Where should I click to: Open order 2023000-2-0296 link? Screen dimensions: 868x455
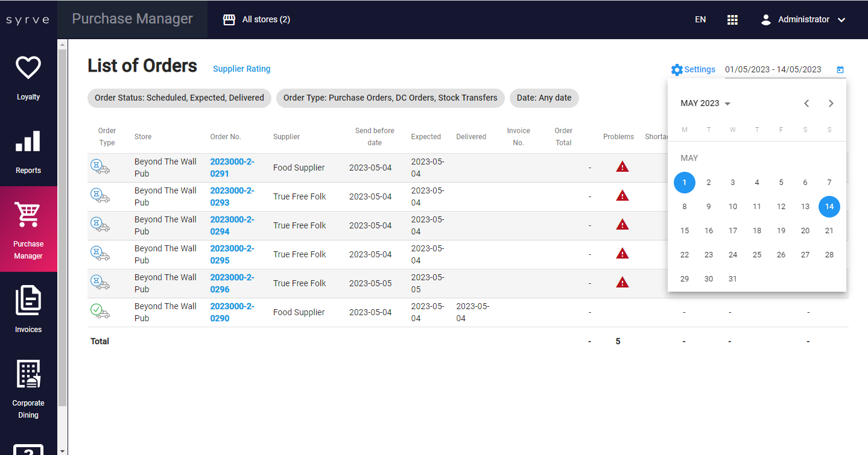(232, 283)
